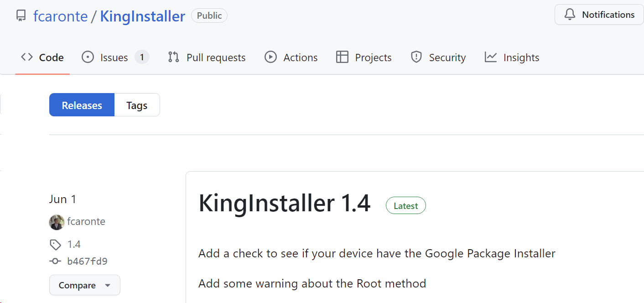Click the Security shield icon
644x303 pixels.
click(416, 57)
